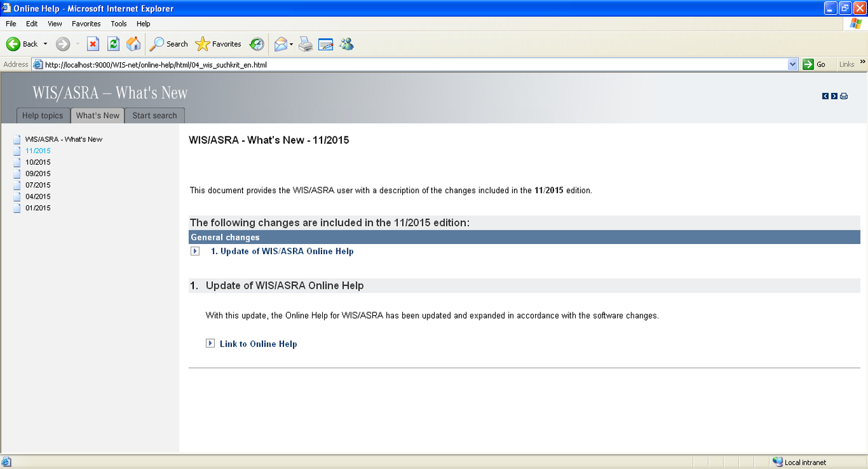Viewport: 868px width, 469px height.
Task: Select the What's New tab
Action: (98, 115)
